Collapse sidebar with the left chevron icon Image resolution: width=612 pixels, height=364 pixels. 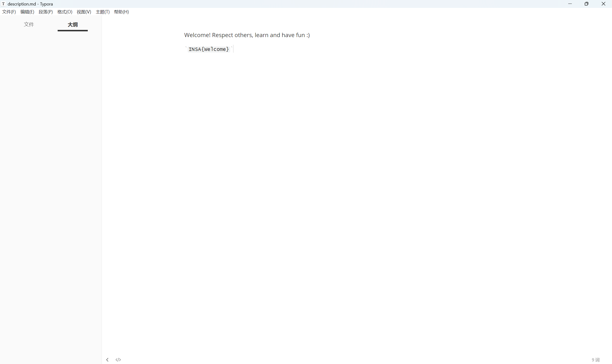click(x=107, y=360)
